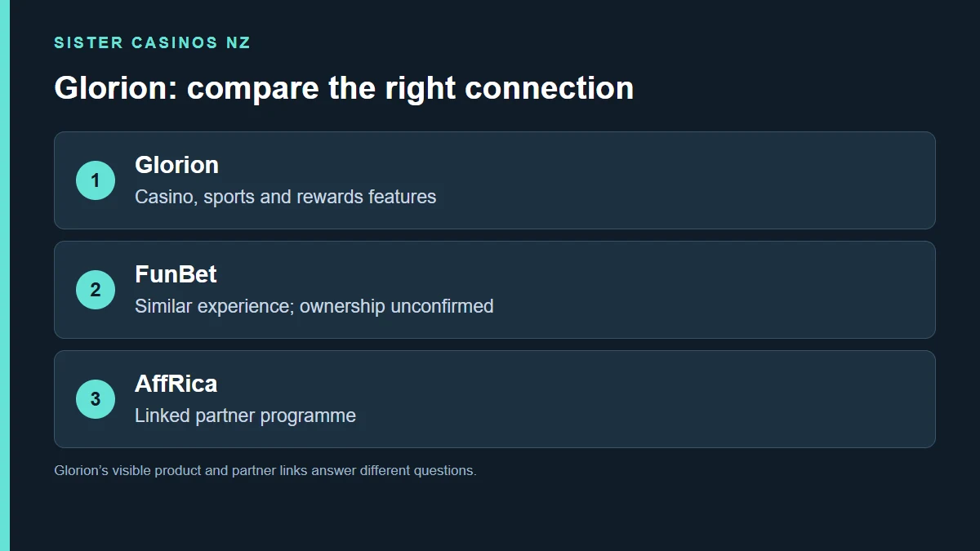The image size is (980, 551).
Task: Select the Glorion card title
Action: click(176, 165)
